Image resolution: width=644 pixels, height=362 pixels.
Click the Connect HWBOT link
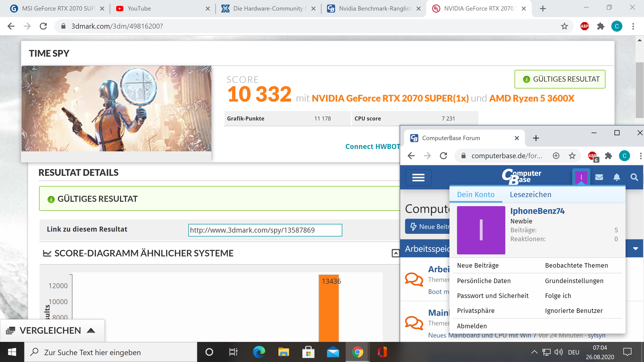tap(372, 147)
